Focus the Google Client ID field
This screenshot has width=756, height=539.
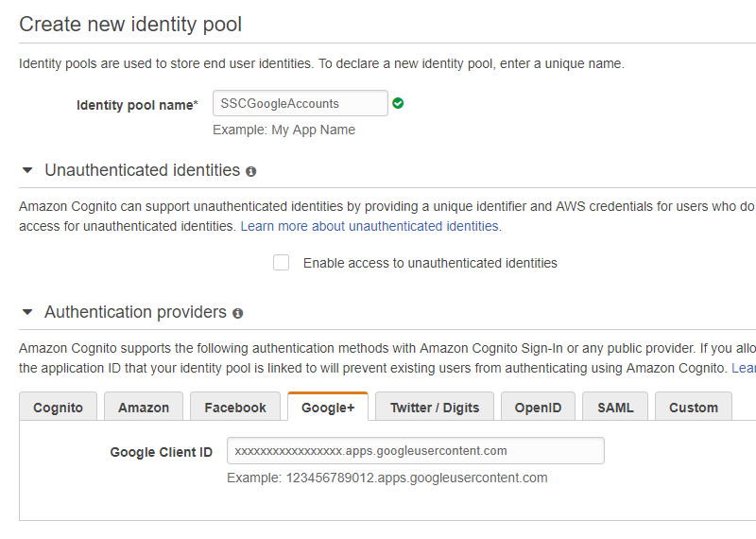click(x=416, y=451)
